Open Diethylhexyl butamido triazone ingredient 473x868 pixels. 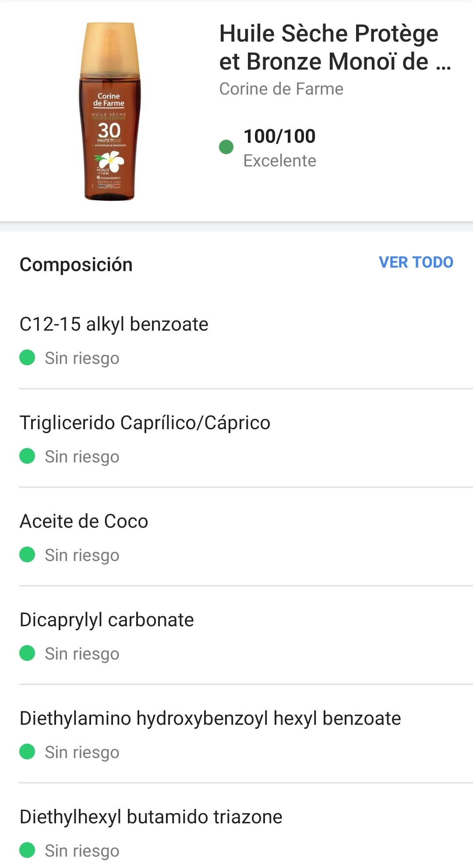151,817
